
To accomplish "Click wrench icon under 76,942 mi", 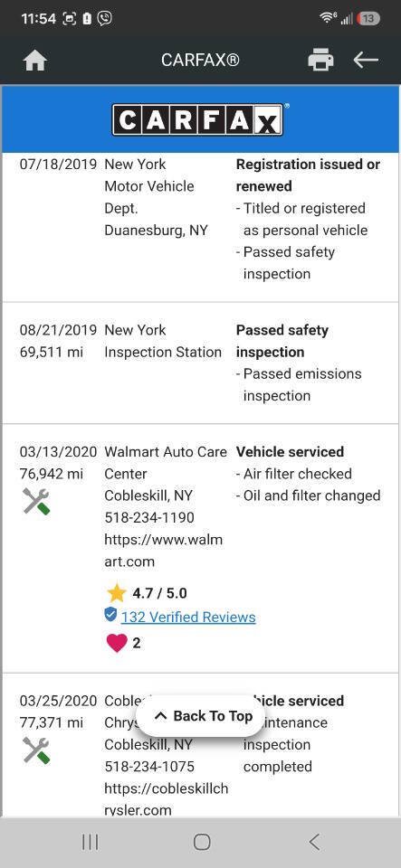I will tap(36, 502).
